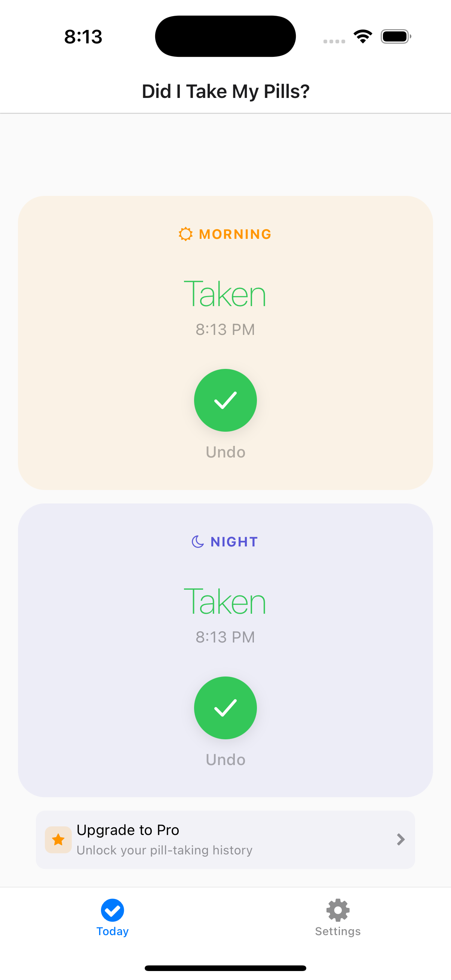
Task: Click the moon icon beside Night
Action: coord(197,541)
